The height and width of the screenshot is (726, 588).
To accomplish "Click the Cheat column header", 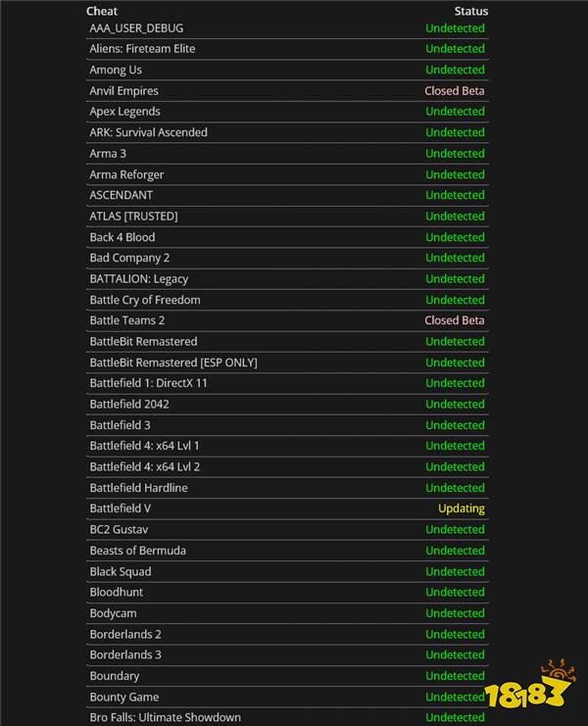I will [x=102, y=11].
